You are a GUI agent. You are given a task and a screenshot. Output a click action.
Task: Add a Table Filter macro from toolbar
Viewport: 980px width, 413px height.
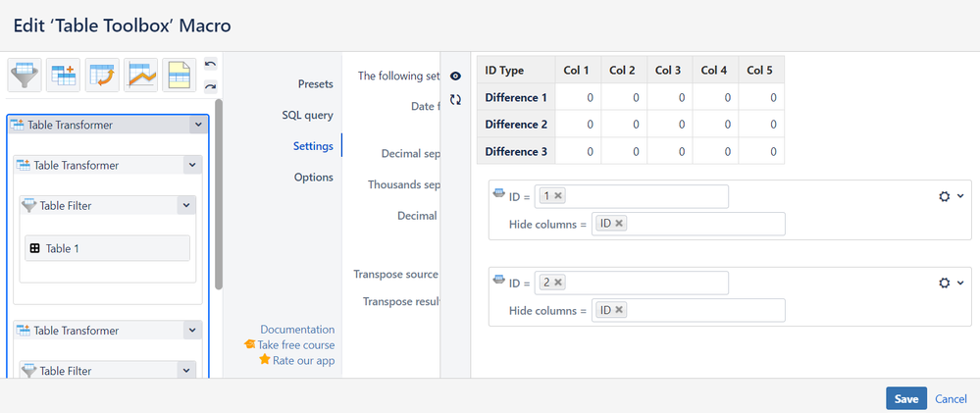tap(24, 75)
